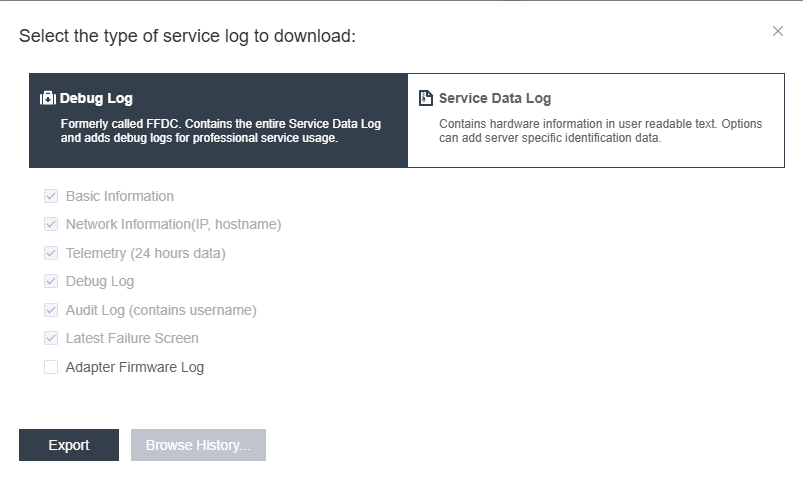Screen dimensions: 803x479
Task: Click the 'Contains hardware information' description text
Action: click(600, 131)
